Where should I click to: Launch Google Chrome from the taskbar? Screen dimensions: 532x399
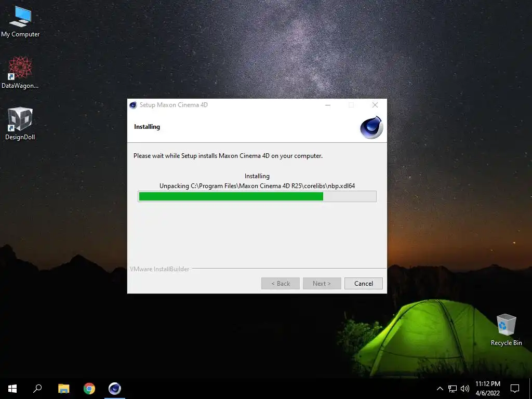(89, 389)
